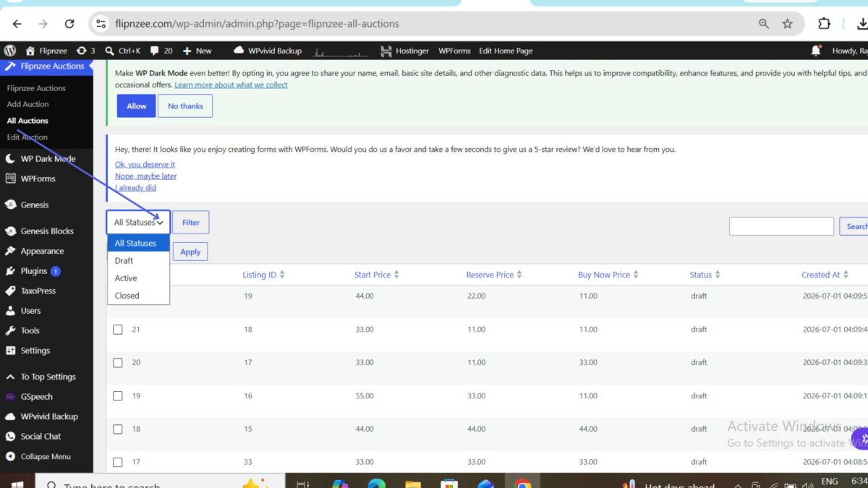
Task: Close the All Statuses filter dropdown
Action: pyautogui.click(x=138, y=223)
